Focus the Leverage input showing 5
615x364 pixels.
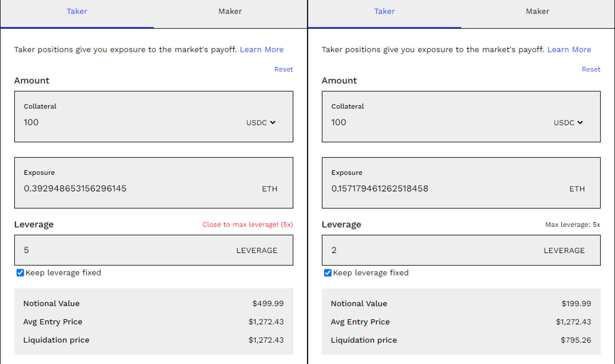tap(123, 250)
